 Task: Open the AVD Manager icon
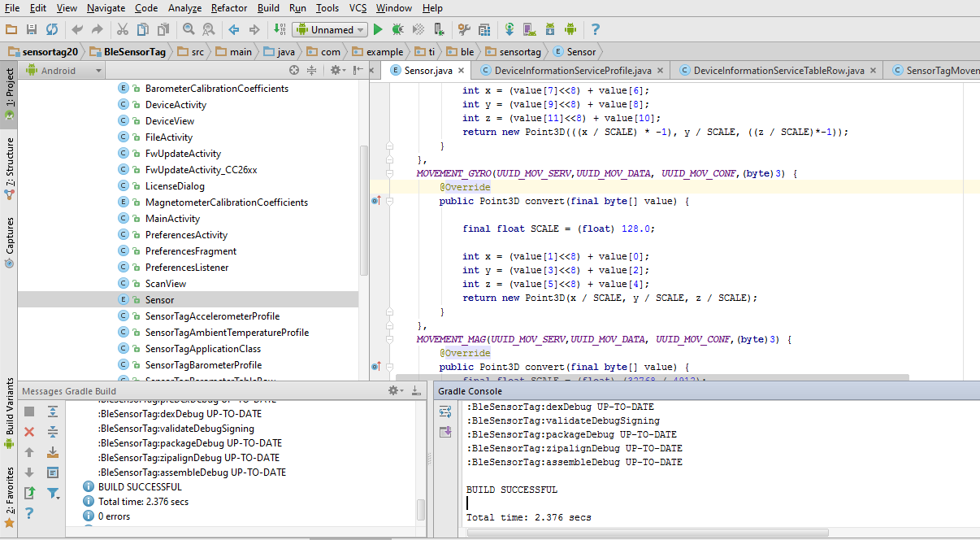(529, 29)
